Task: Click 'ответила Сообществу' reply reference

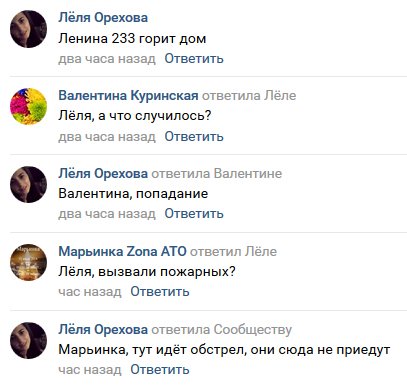Action: (222, 330)
